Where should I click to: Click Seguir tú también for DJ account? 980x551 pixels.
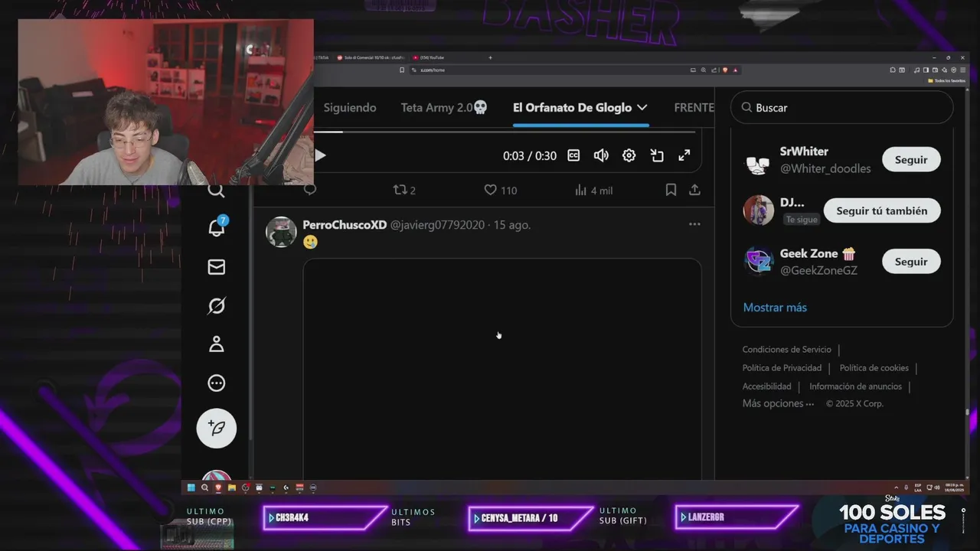882,210
